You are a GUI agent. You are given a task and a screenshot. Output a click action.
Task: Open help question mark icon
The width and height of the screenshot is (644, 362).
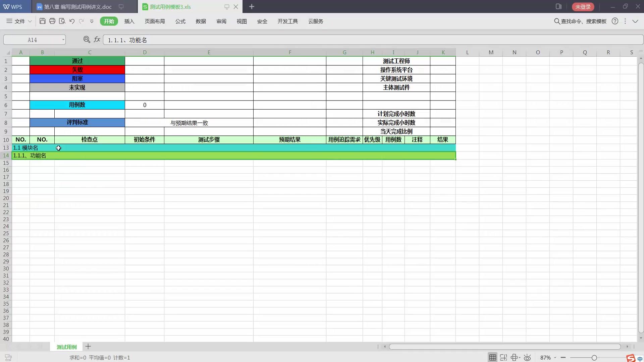(615, 21)
